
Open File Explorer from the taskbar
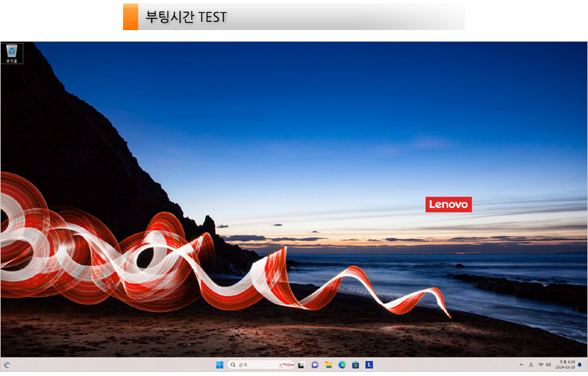click(x=328, y=365)
